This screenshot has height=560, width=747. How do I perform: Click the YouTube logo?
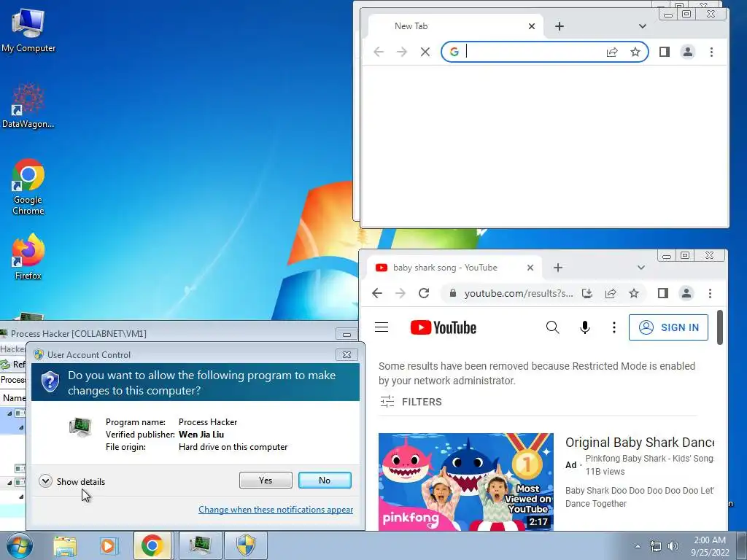pyautogui.click(x=444, y=327)
